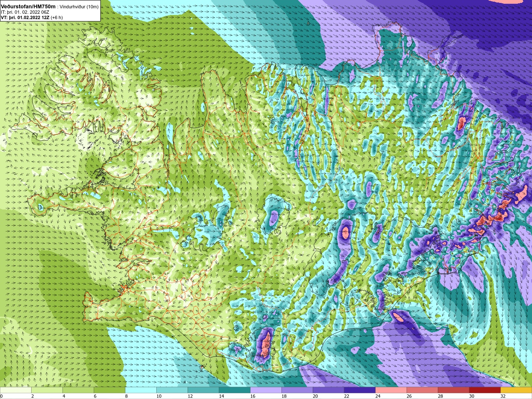Click the 8–10 light cyan legend swatch

141,390
